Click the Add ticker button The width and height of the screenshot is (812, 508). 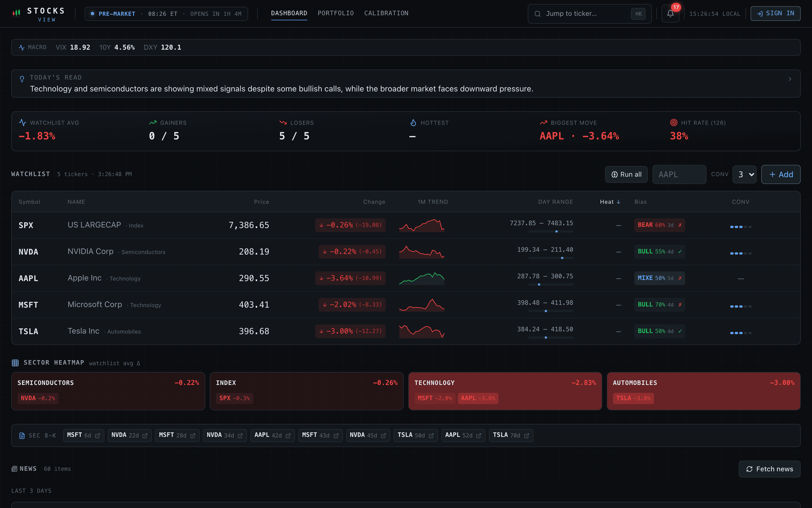[781, 174]
